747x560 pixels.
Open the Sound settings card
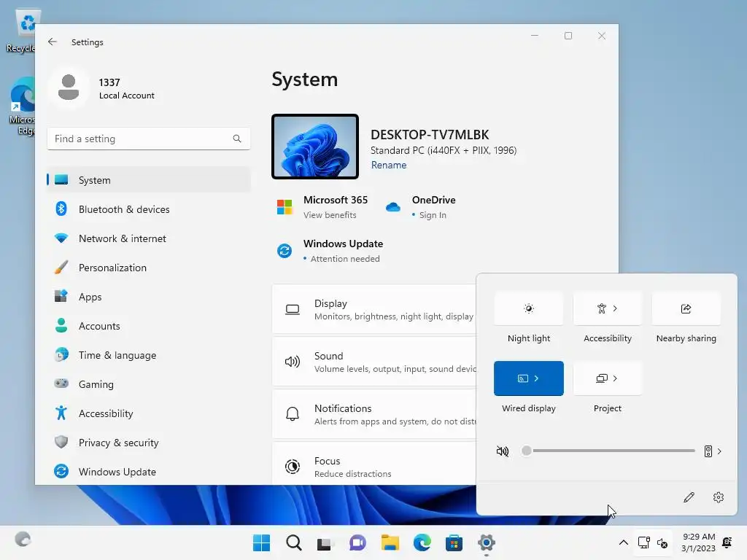pyautogui.click(x=374, y=362)
